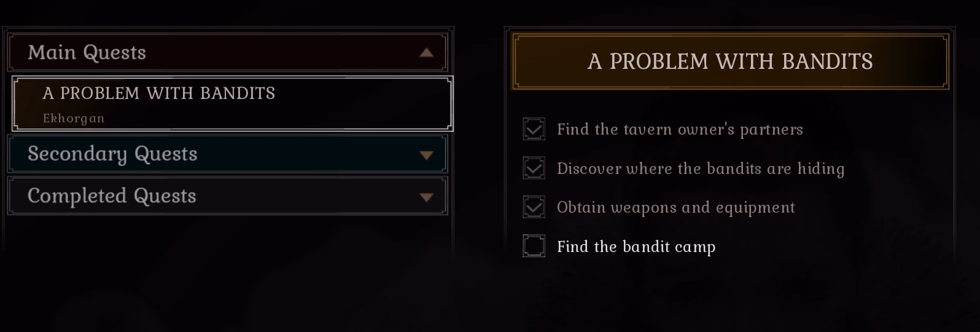
Task: Click the Discover where the bandits are hiding text
Action: pyautogui.click(x=701, y=168)
